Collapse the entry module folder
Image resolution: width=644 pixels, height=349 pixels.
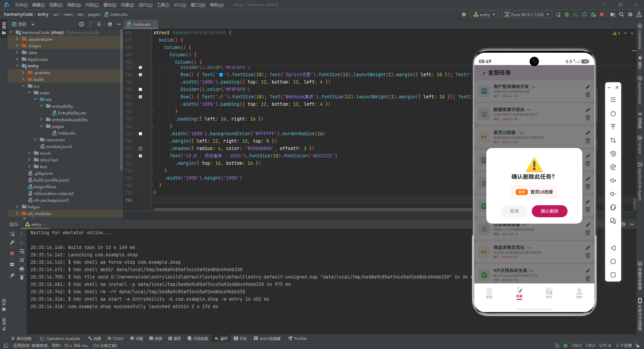coord(17,66)
